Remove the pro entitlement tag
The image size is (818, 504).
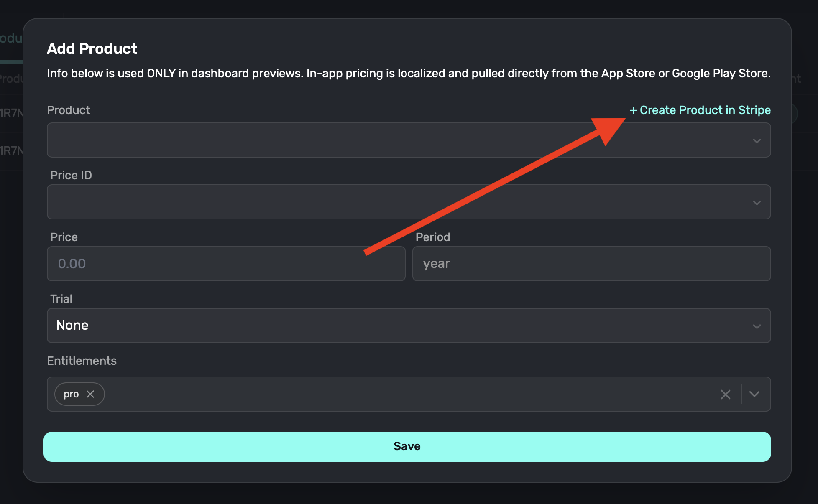[x=90, y=394]
